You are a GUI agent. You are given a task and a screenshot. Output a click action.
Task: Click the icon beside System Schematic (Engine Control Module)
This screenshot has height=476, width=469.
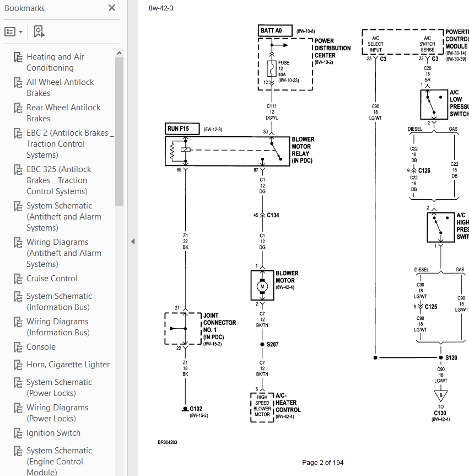(18, 451)
